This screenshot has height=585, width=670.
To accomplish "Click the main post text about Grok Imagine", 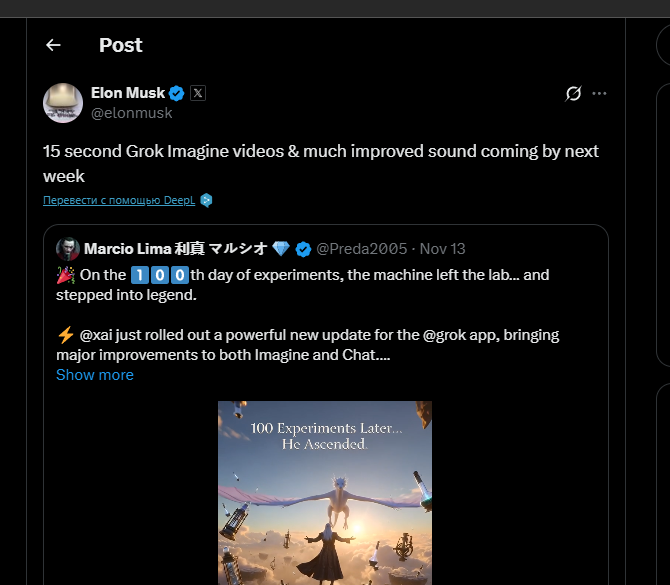I will tap(320, 163).
